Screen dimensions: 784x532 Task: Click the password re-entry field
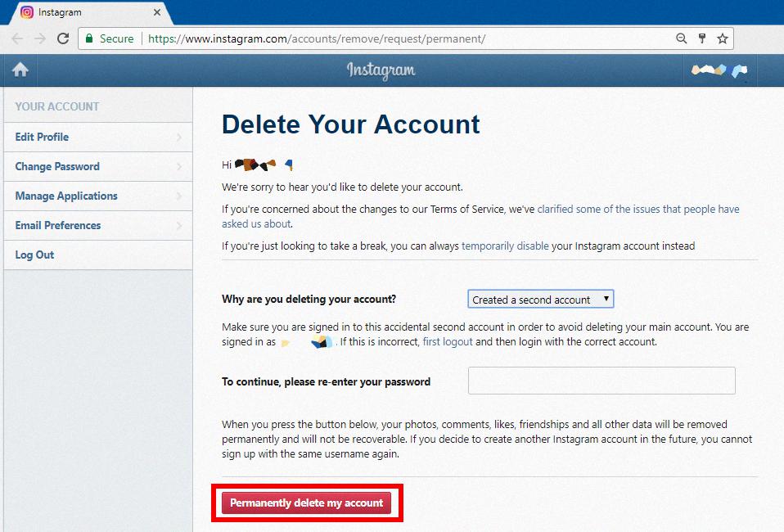(602, 381)
